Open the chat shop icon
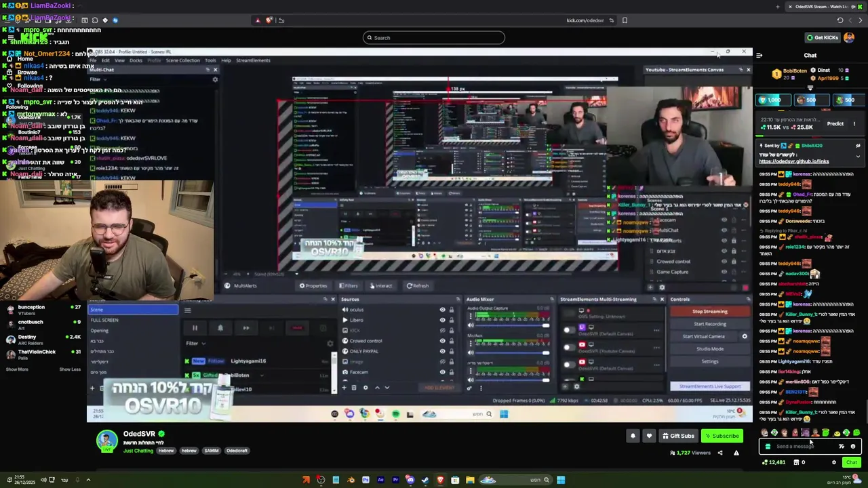Screen dimensions: 868x488 [x=797, y=462]
